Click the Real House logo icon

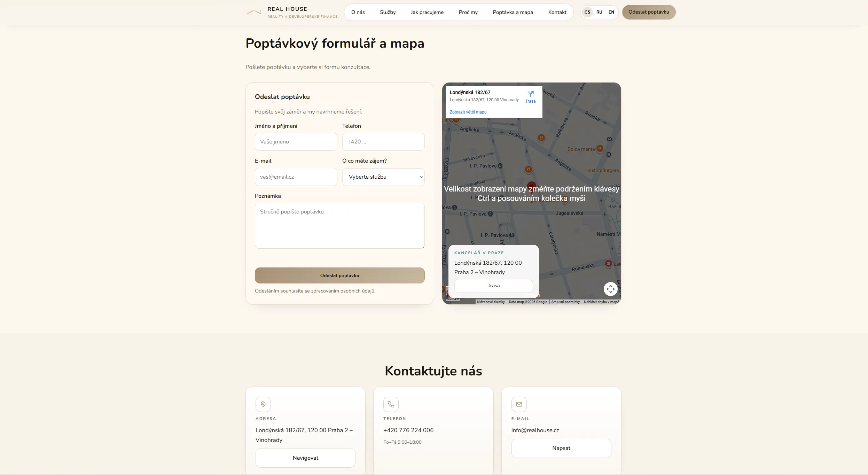tap(254, 12)
